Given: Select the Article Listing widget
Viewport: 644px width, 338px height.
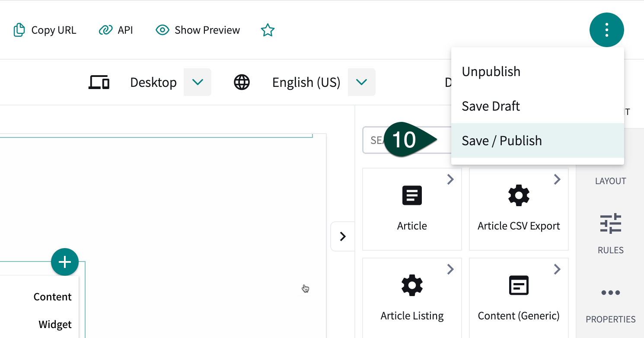Looking at the screenshot, I should pos(412,299).
